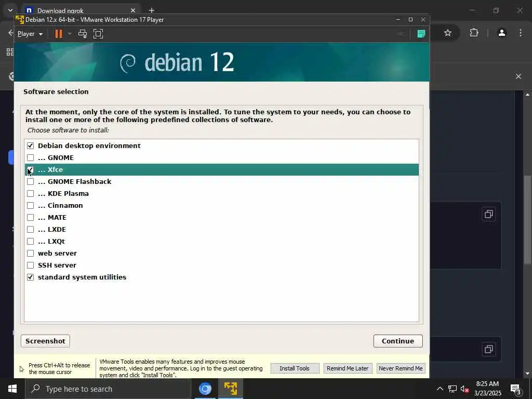
Task: Open the notification center icon
Action: pyautogui.click(x=516, y=389)
